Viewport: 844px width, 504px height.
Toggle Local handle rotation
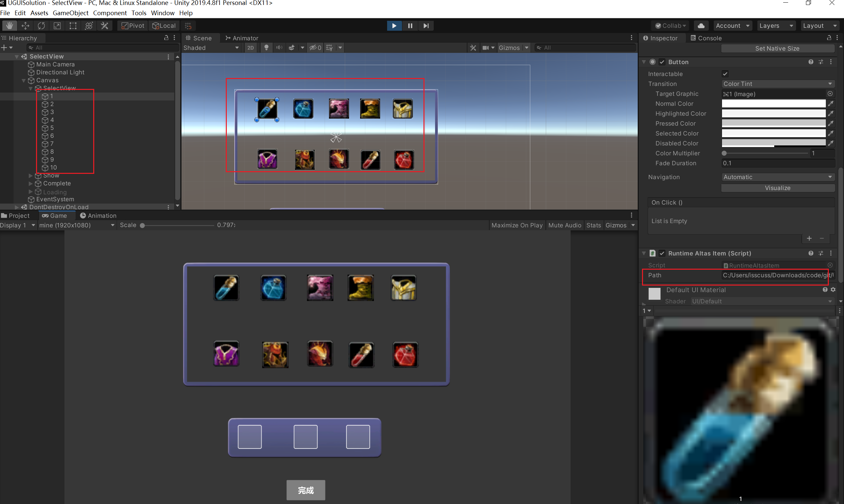(x=164, y=26)
